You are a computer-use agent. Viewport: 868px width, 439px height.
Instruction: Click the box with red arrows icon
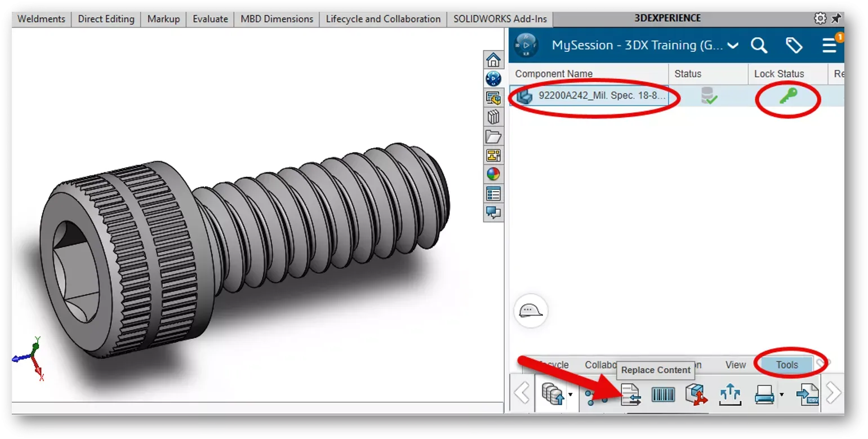696,394
